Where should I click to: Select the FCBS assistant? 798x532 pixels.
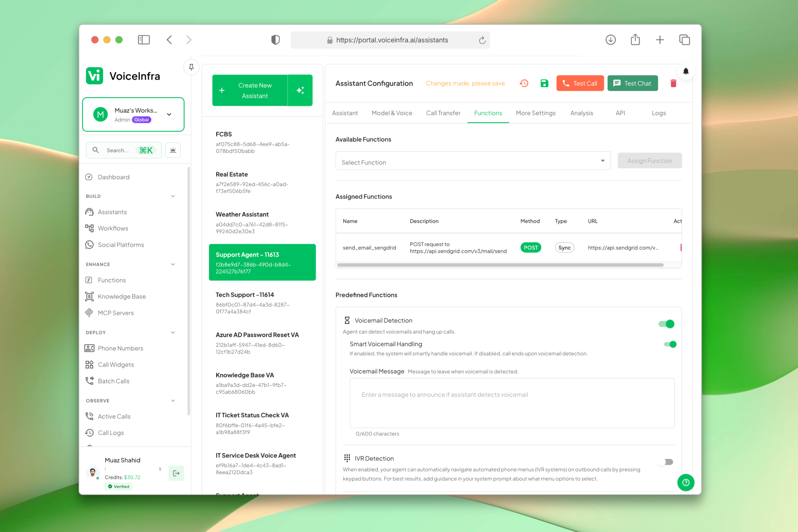262,142
